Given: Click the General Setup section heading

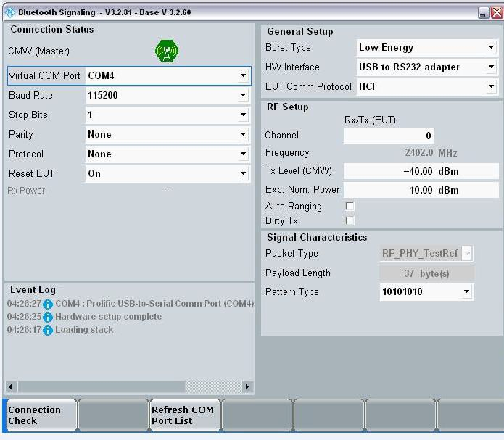Looking at the screenshot, I should (x=300, y=31).
